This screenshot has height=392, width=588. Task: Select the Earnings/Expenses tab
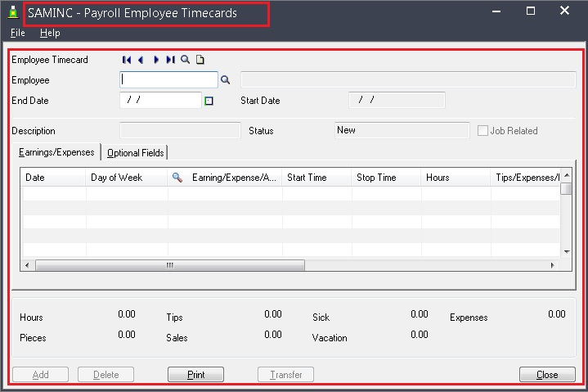[x=56, y=153]
